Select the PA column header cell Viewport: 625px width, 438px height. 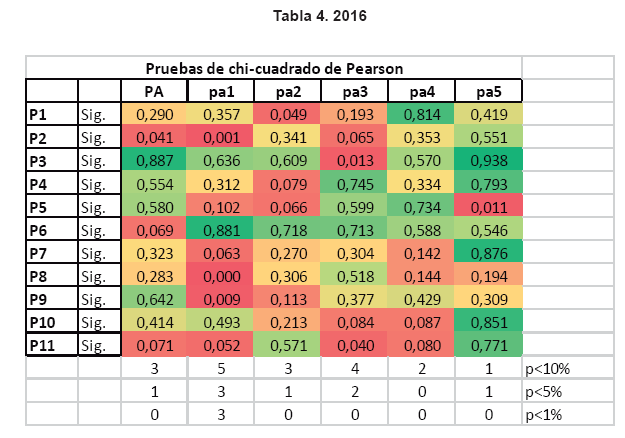(x=153, y=91)
